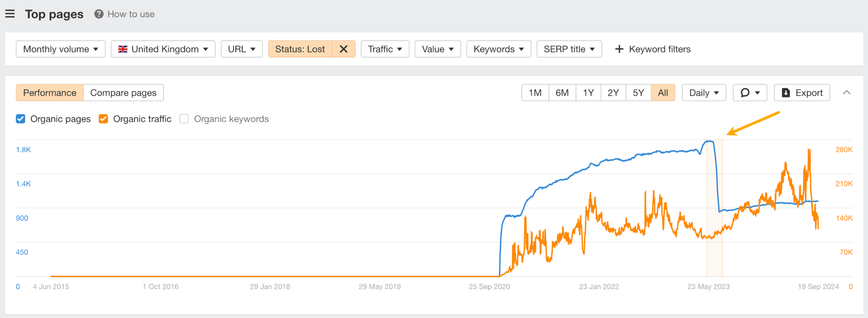
Task: Select the 1Y time range button
Action: (x=588, y=93)
